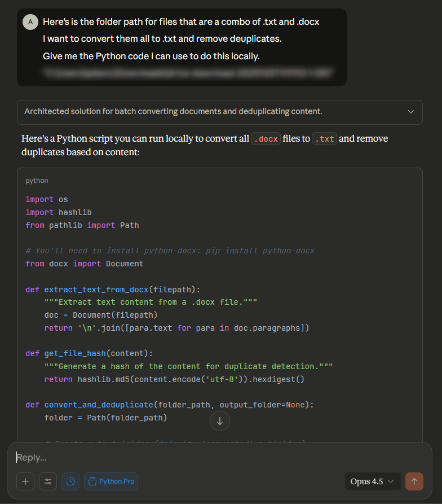Screen dimensions: 442x504
Task: Click the python language label
Action: (37, 181)
